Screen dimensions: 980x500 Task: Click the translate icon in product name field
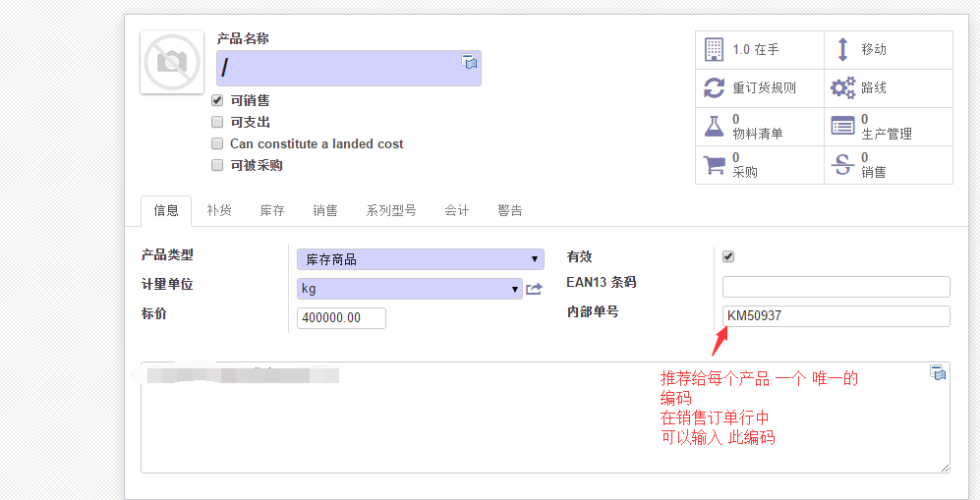pyautogui.click(x=469, y=62)
